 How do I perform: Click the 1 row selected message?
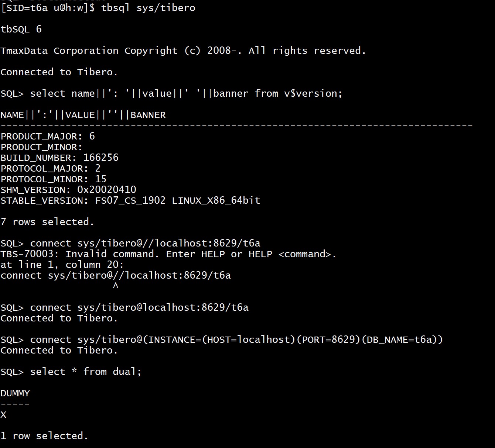coord(44,436)
